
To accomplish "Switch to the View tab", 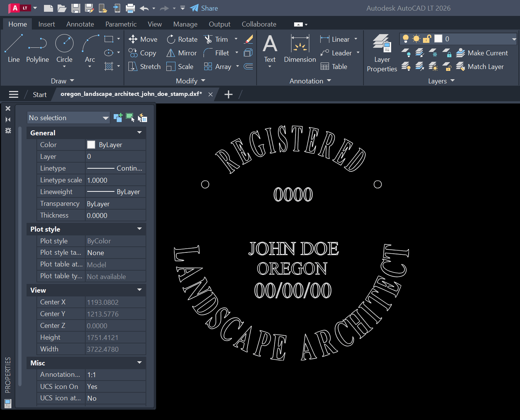I will (155, 24).
